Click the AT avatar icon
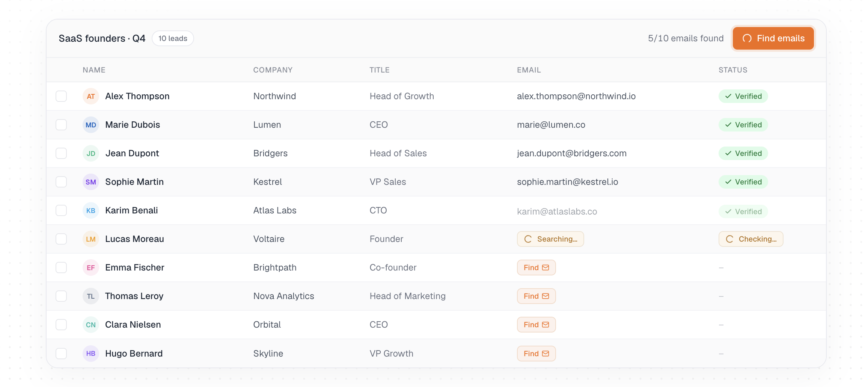Image resolution: width=868 pixels, height=387 pixels. 91,96
